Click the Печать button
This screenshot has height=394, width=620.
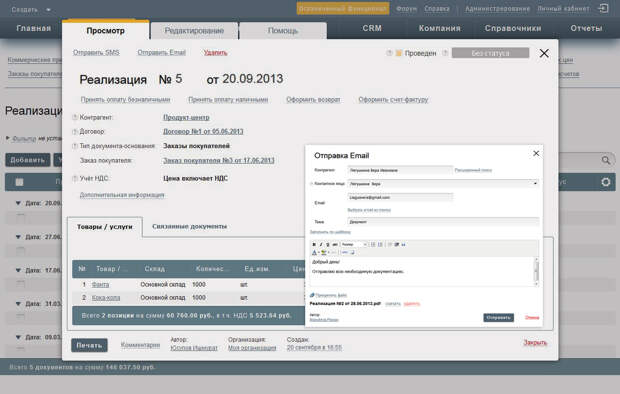[89, 345]
